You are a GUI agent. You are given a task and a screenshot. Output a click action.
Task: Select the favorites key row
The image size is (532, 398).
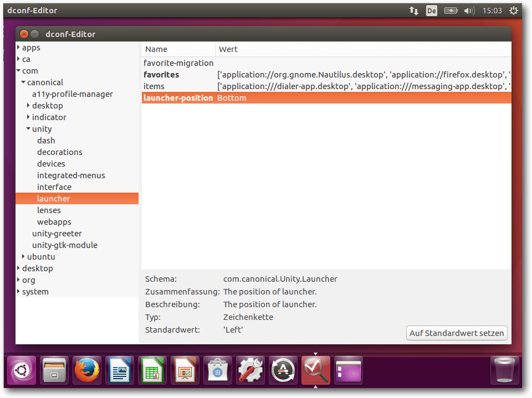pyautogui.click(x=161, y=75)
